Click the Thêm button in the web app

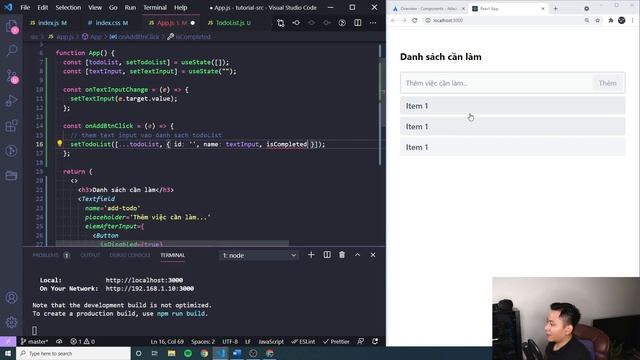[x=607, y=83]
